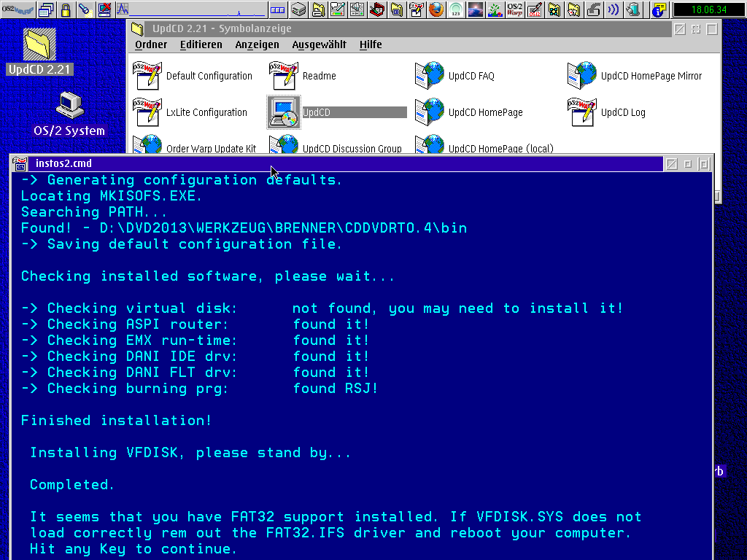The width and height of the screenshot is (747, 560).
Task: Click 'Installing VFDISK, please stand by...' text
Action: 190,453
